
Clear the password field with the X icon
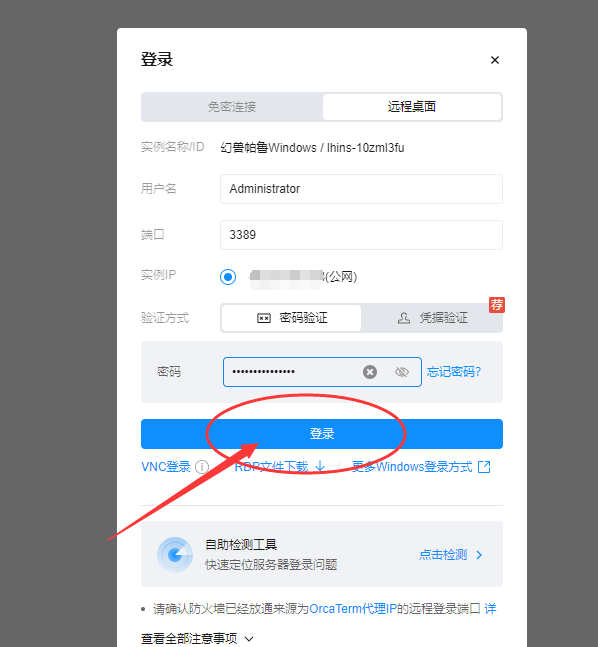click(370, 372)
